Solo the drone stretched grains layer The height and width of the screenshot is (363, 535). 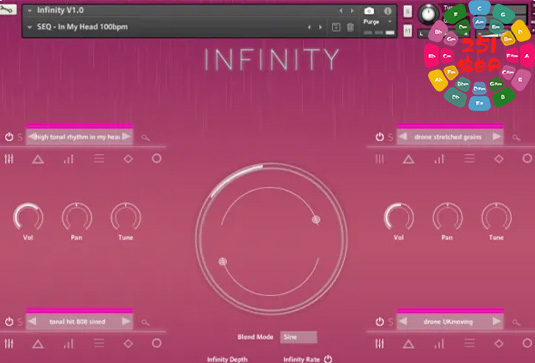(390, 137)
